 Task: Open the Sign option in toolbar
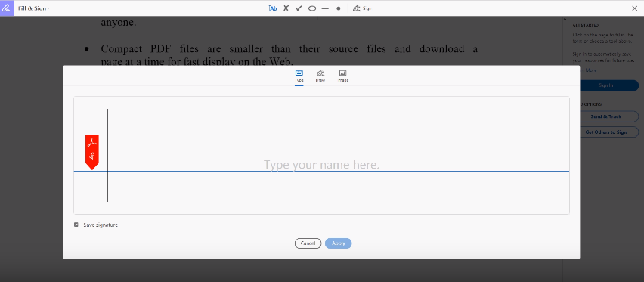362,8
